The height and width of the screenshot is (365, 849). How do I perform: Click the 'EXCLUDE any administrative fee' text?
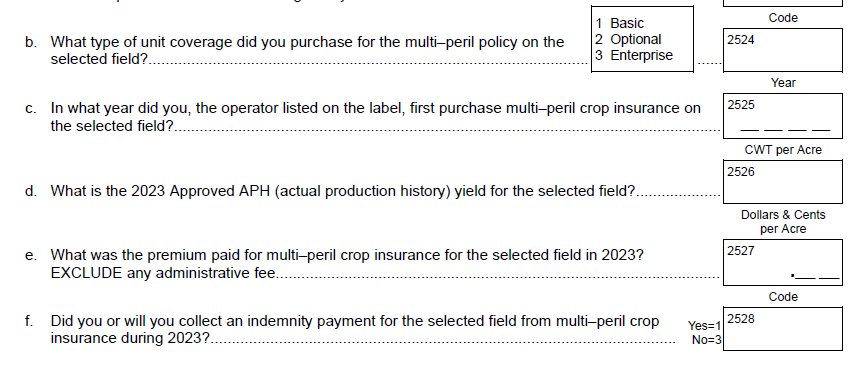pos(163,273)
